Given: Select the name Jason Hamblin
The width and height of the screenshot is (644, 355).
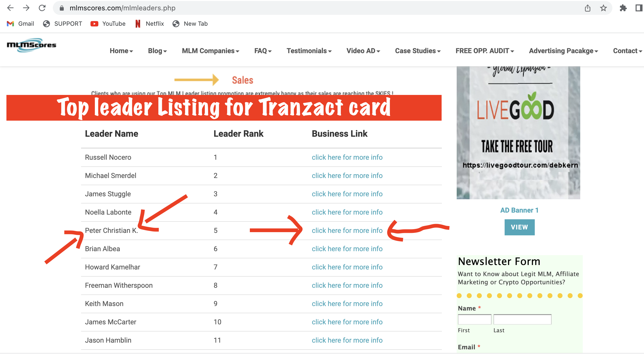Looking at the screenshot, I should point(108,340).
